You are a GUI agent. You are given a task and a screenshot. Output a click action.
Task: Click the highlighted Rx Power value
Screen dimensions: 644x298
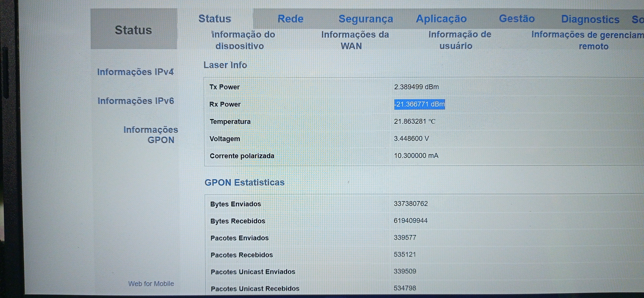[x=419, y=104]
